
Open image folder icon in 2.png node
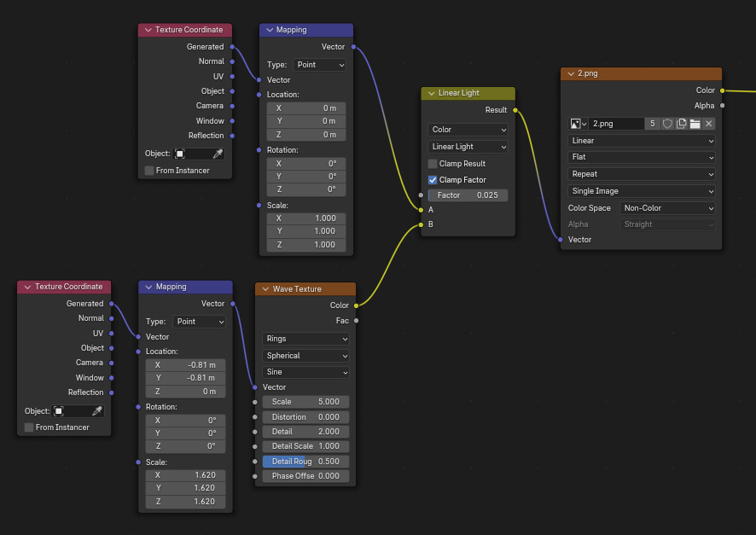695,124
